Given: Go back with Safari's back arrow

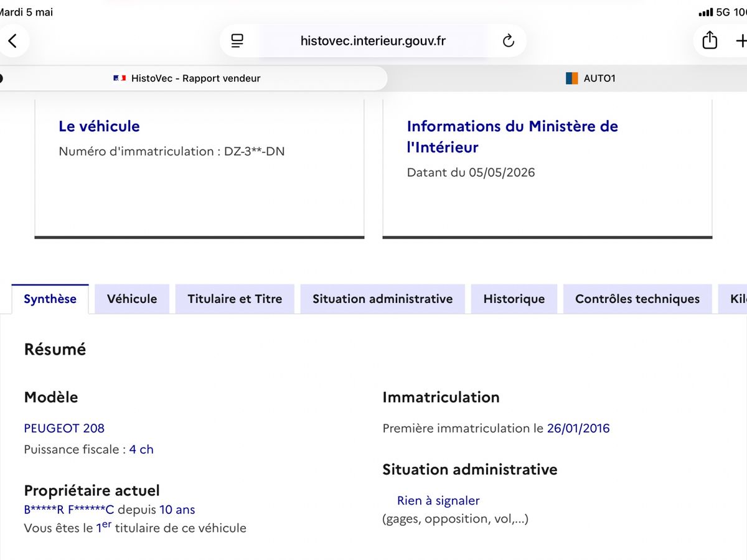Looking at the screenshot, I should tap(12, 41).
